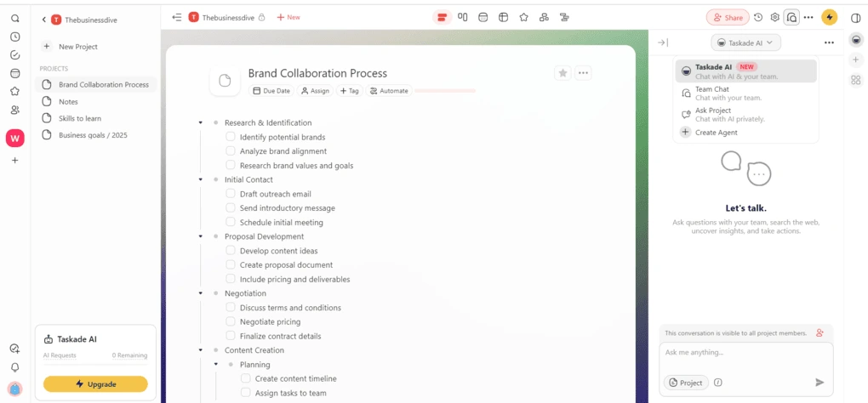Collapse the Proposal Development section
Screen dimensions: 868x403
pyautogui.click(x=200, y=236)
